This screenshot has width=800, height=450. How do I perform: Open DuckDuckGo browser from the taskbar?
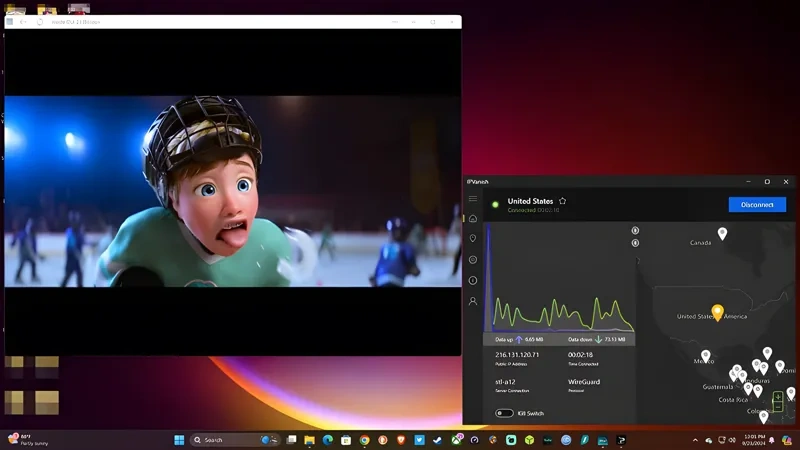(383, 440)
